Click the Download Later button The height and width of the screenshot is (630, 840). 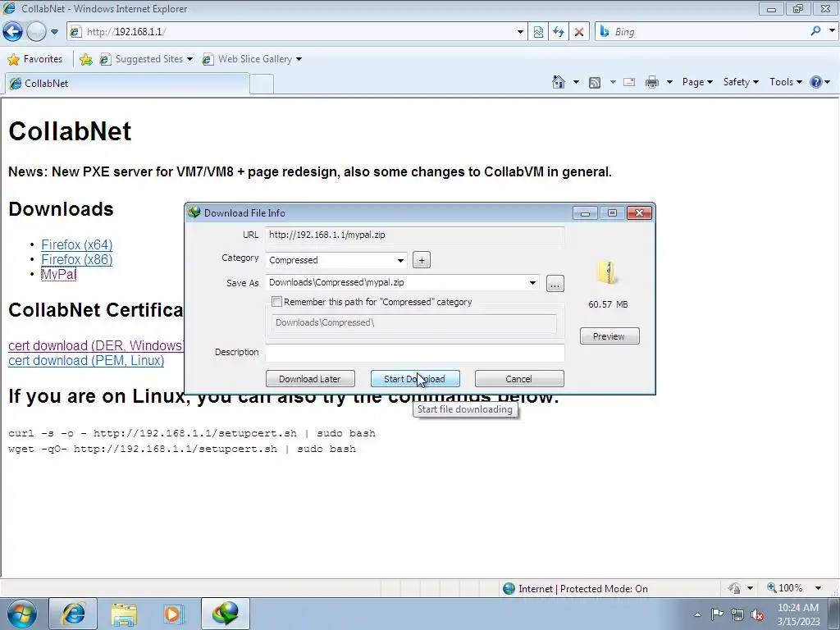pos(310,379)
